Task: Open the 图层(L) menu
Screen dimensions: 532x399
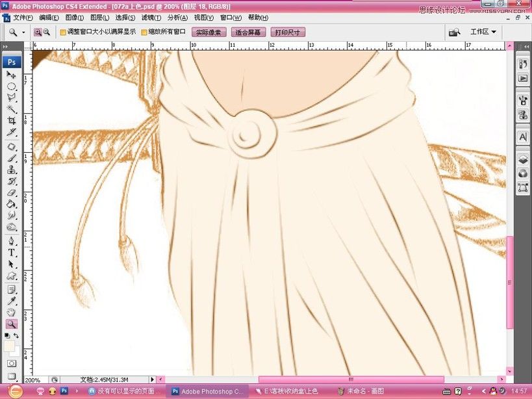Action: (x=100, y=18)
